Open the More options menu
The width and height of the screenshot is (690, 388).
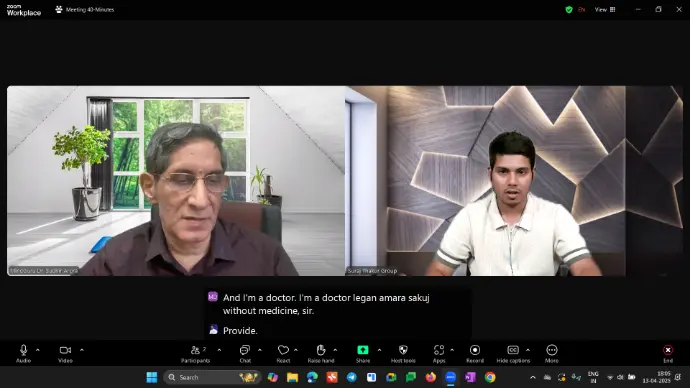click(552, 353)
